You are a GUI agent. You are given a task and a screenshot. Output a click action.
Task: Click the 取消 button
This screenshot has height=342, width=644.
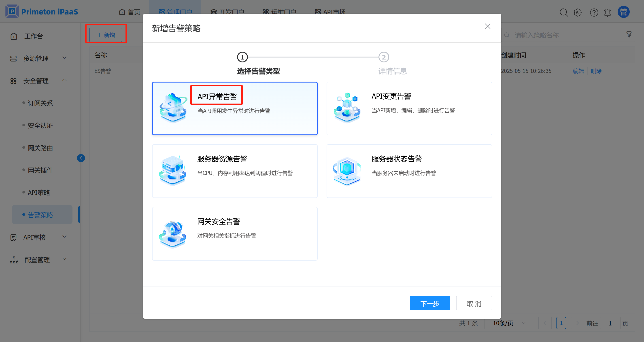[474, 303]
